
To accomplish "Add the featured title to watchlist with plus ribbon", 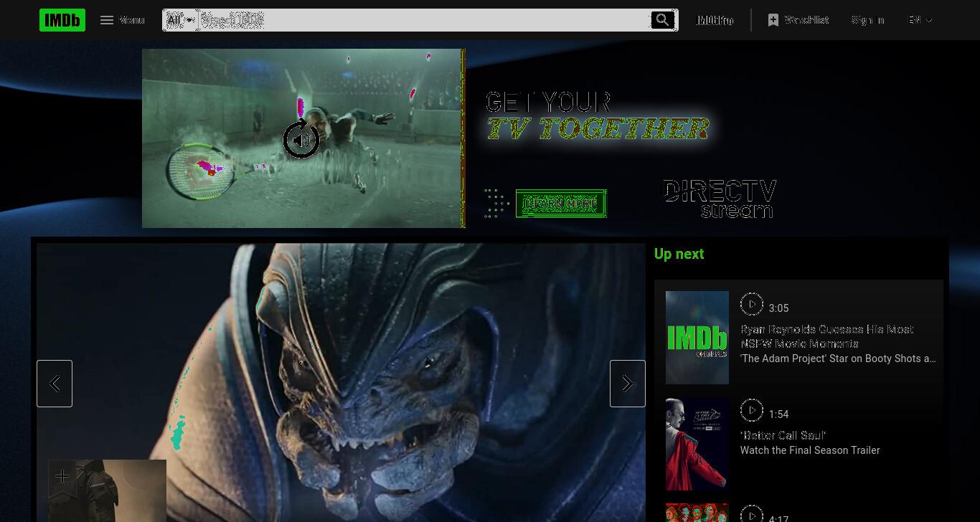I will [x=62, y=476].
